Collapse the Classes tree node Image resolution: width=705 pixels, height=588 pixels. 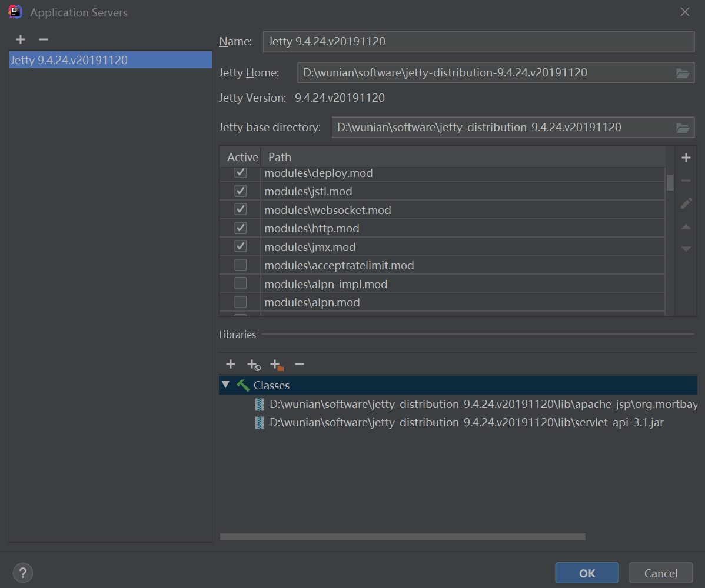click(x=226, y=385)
